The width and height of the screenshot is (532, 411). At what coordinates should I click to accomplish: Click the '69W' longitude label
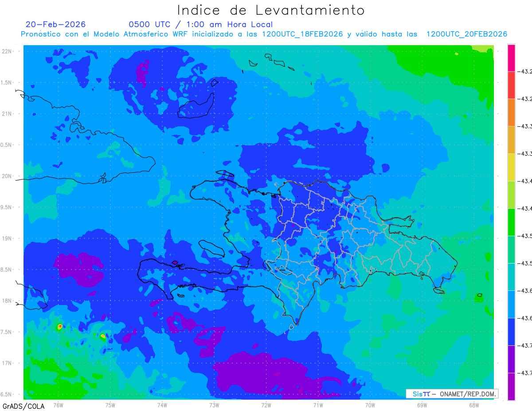point(422,405)
